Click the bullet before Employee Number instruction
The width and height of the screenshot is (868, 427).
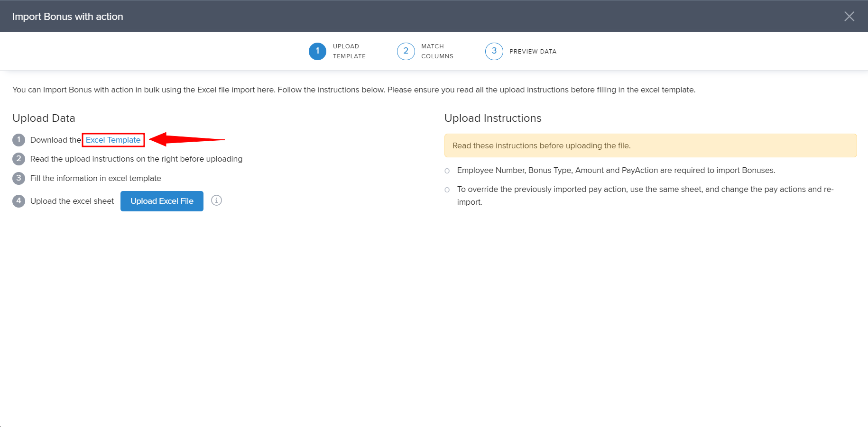[447, 171]
